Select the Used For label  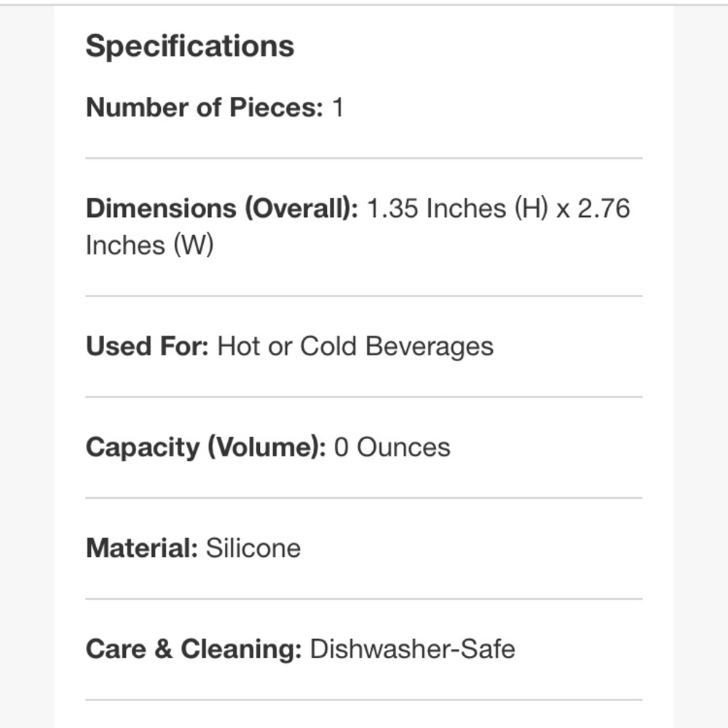147,347
